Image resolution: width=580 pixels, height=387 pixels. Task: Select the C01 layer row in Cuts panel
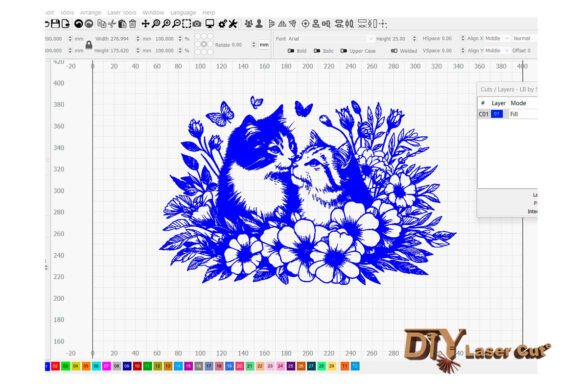(x=508, y=114)
